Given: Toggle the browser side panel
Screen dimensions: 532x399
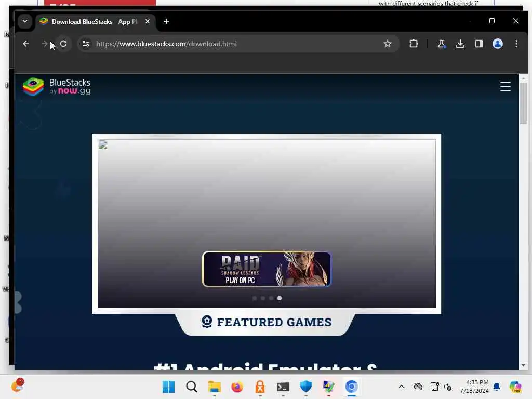Looking at the screenshot, I should (x=478, y=44).
